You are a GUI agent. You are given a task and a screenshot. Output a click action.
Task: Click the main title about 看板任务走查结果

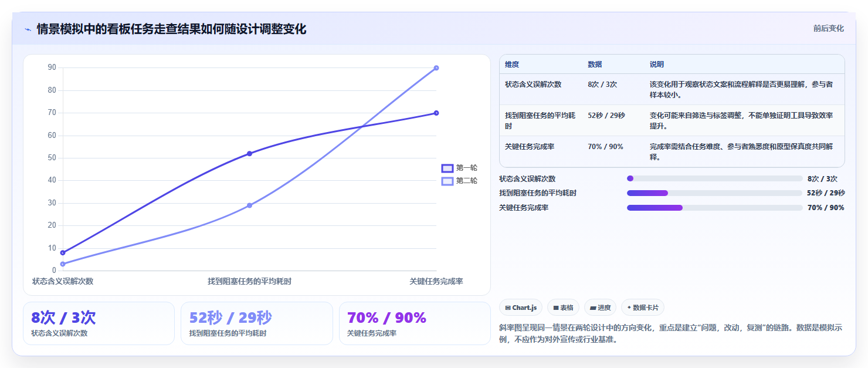click(x=171, y=29)
